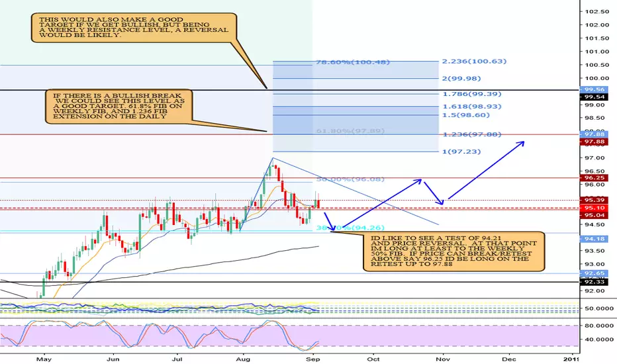
Task: Select the 95.10 price tag
Action: click(x=594, y=208)
